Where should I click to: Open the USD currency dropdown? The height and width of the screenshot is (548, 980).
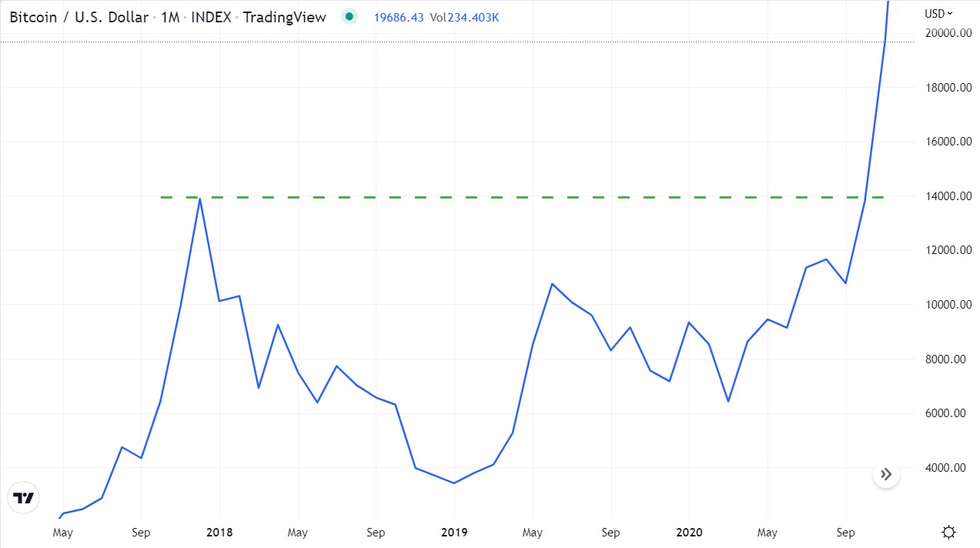(x=939, y=13)
